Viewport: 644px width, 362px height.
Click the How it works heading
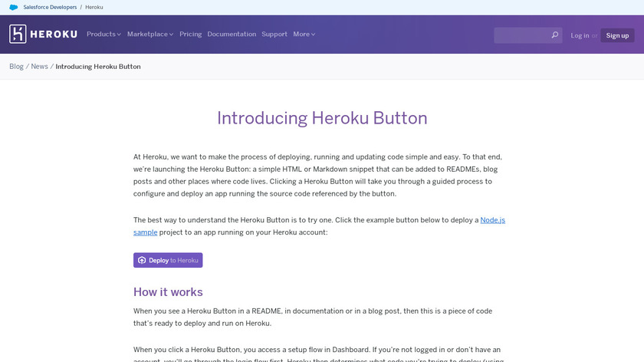pos(168,291)
